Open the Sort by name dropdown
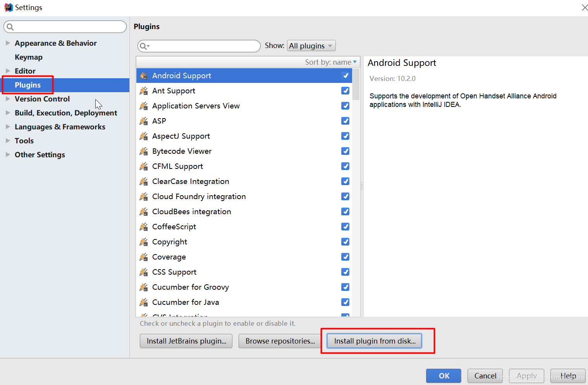 coord(331,62)
